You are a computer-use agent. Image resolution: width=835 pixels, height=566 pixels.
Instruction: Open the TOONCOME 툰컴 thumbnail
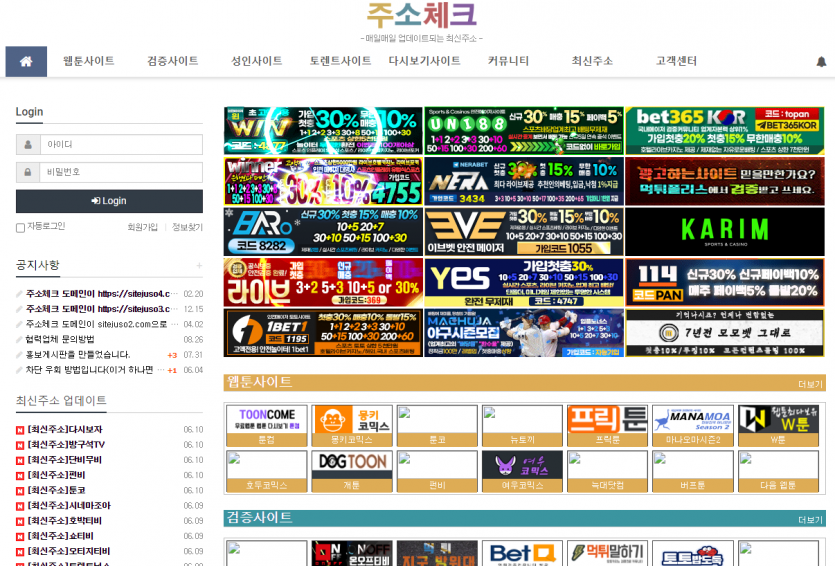pyautogui.click(x=266, y=425)
